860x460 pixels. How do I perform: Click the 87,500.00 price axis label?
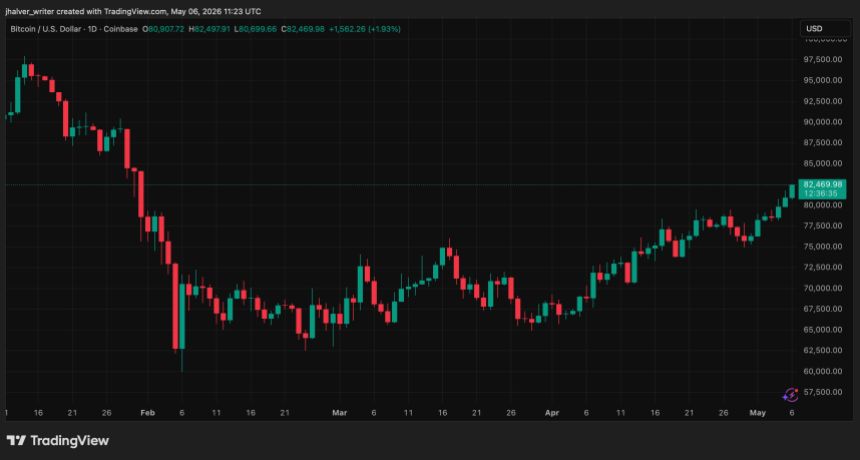(823, 143)
